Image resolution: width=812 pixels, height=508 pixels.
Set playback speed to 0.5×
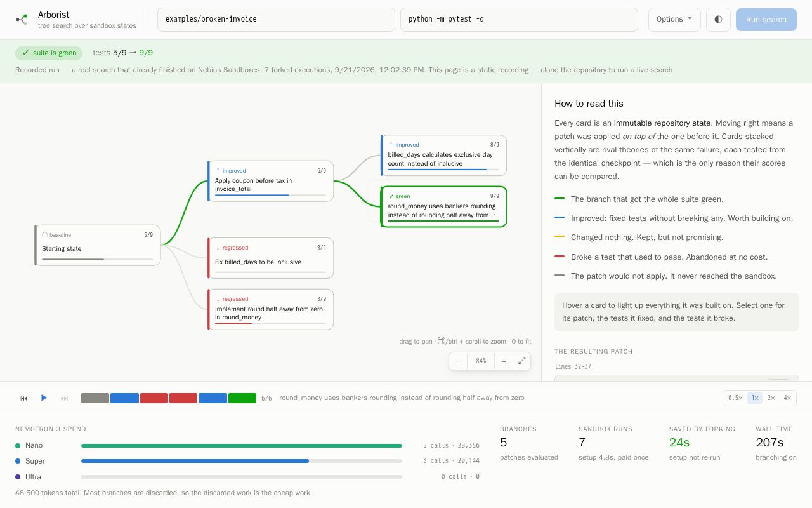point(735,398)
